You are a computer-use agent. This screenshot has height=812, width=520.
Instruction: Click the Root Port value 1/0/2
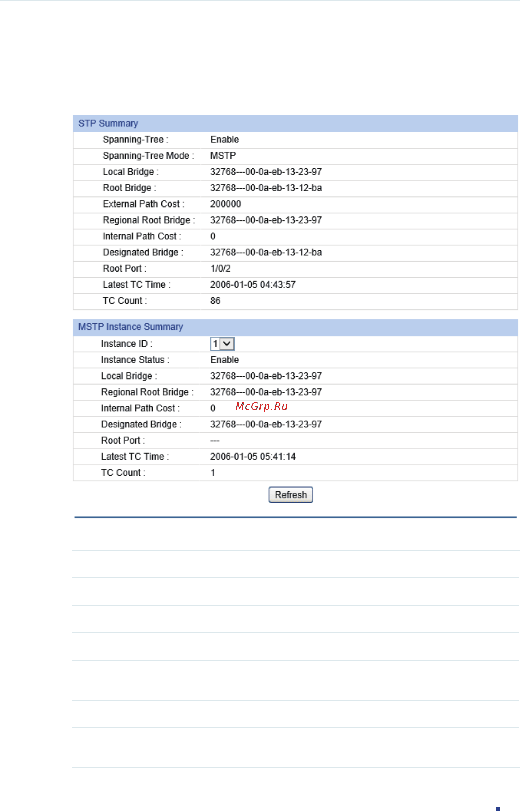[220, 269]
